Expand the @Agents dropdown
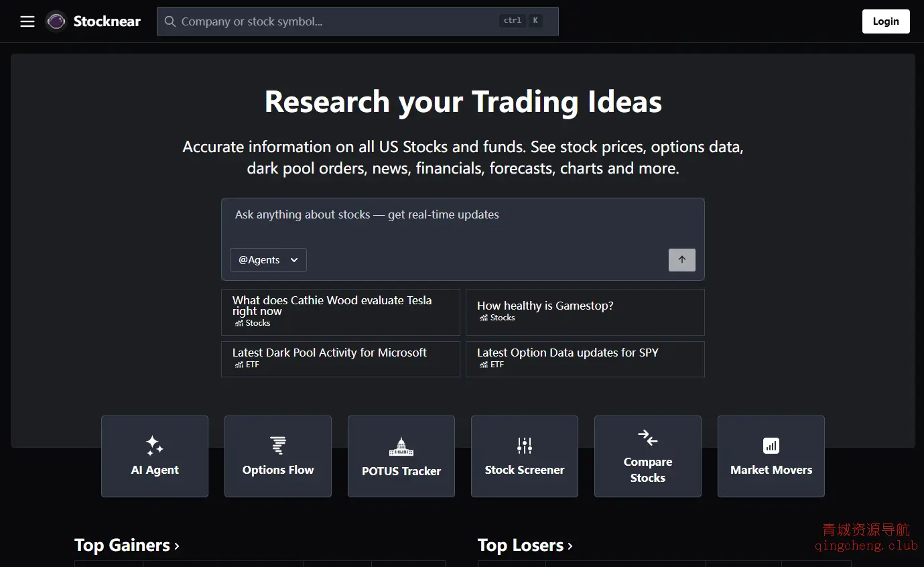 (x=268, y=260)
